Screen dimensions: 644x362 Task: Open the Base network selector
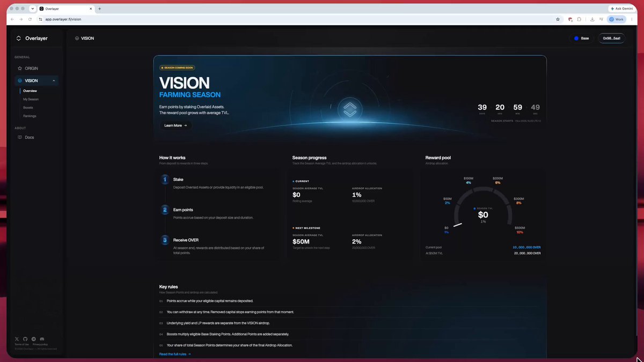point(582,38)
